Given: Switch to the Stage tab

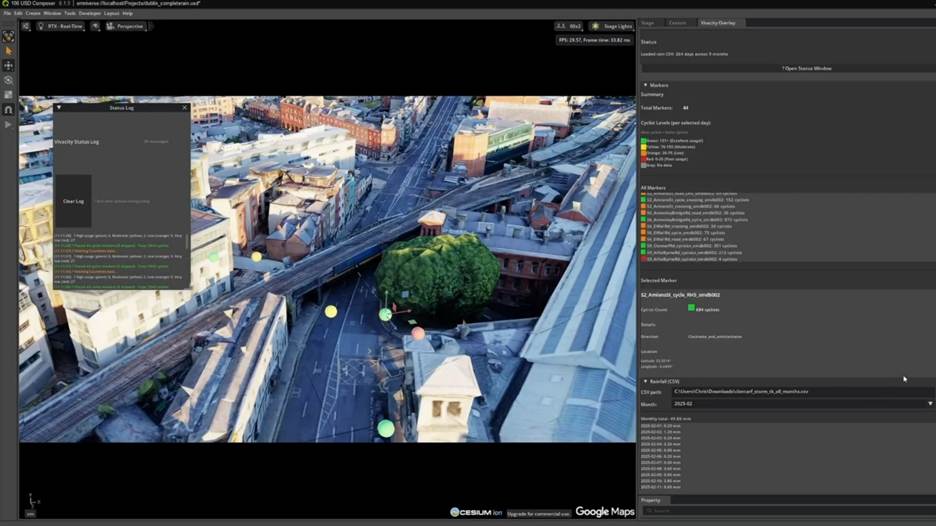Looking at the screenshot, I should tap(647, 22).
